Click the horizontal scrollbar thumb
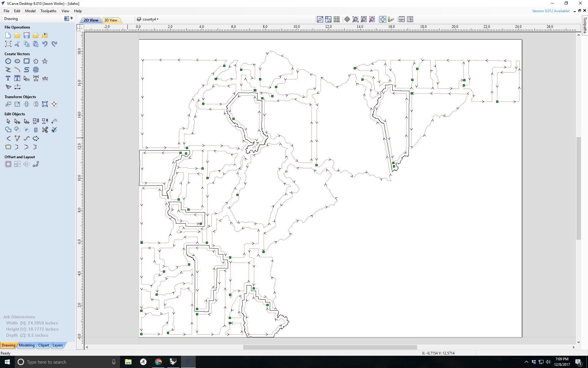Image resolution: width=588 pixels, height=368 pixels. point(330,347)
